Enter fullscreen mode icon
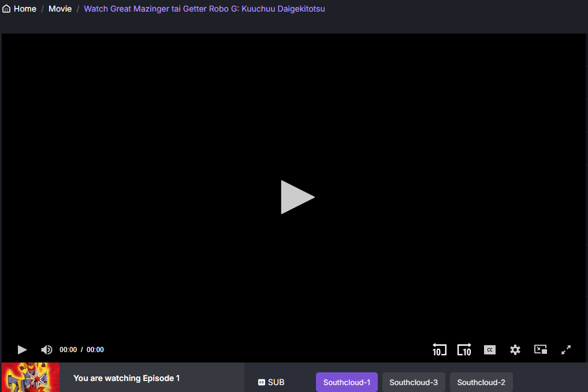The width and height of the screenshot is (588, 392). [x=566, y=350]
